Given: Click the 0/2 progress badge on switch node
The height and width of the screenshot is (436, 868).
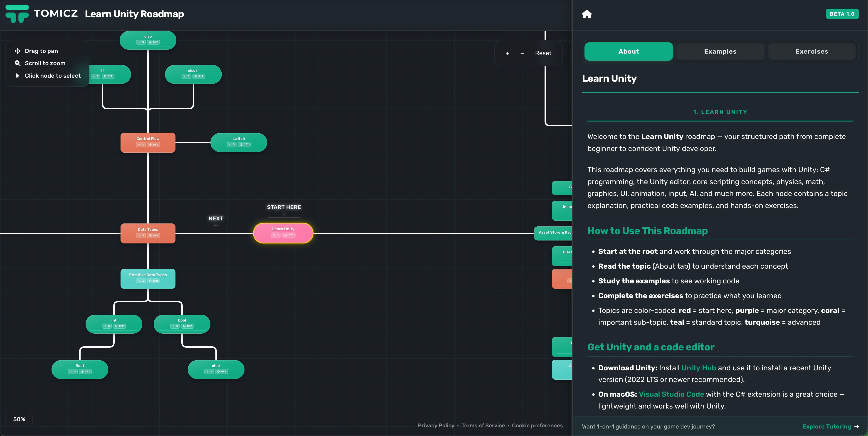Looking at the screenshot, I should click(244, 144).
